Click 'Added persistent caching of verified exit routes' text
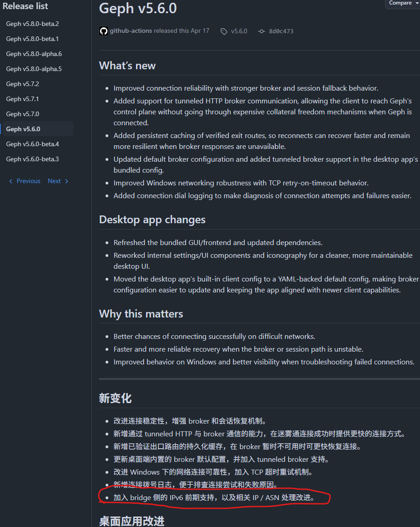Screen dimensions: 420x527 point(262,141)
